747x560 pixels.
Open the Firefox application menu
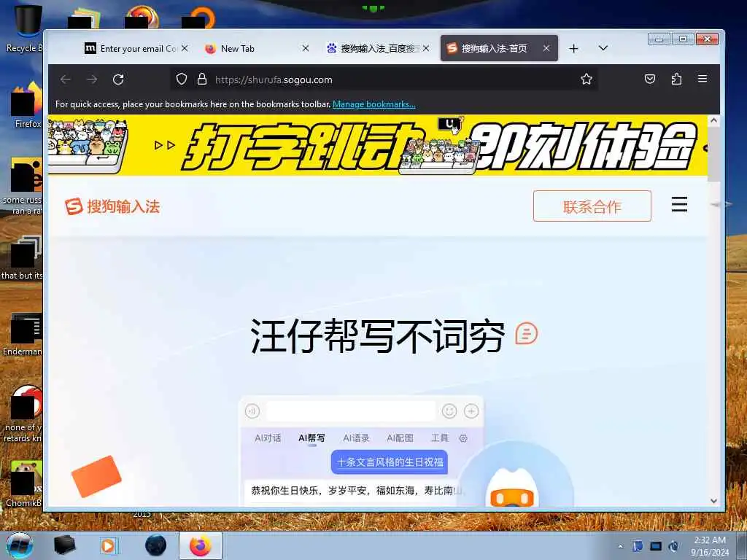(703, 79)
